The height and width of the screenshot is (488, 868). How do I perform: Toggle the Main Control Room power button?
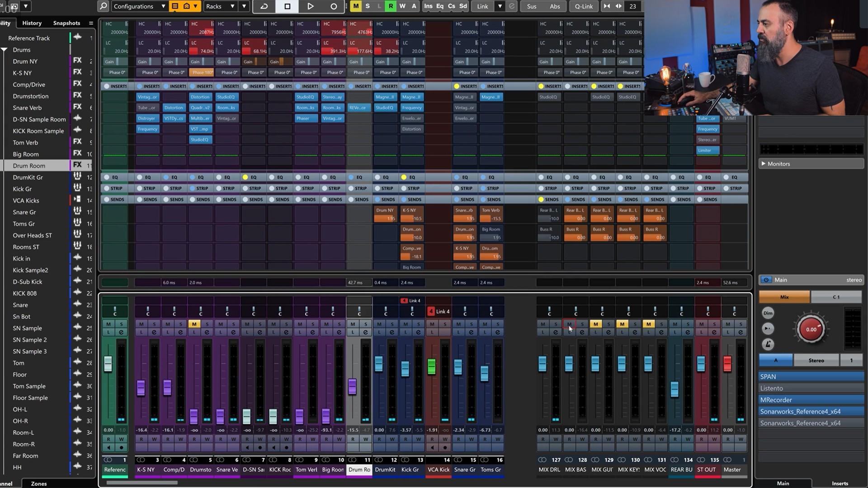[766, 280]
